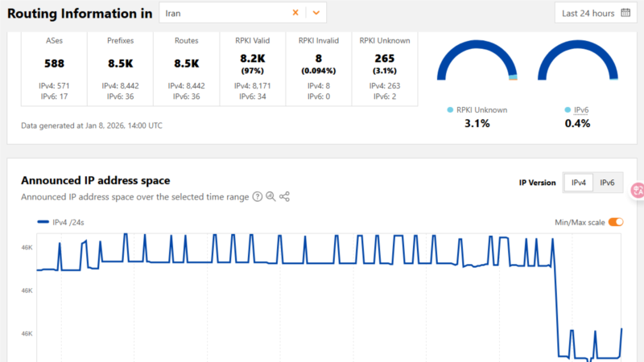Click the calendar icon in the time range button
Viewport: 644px width, 362px height.
click(x=625, y=13)
